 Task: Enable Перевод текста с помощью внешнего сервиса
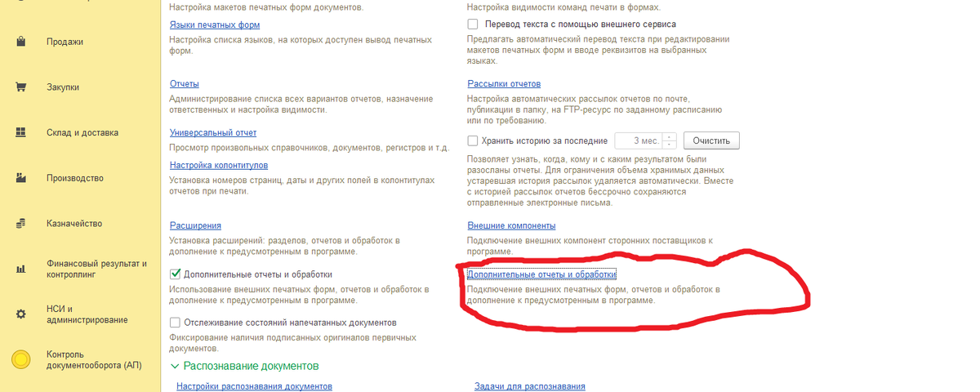[x=473, y=24]
